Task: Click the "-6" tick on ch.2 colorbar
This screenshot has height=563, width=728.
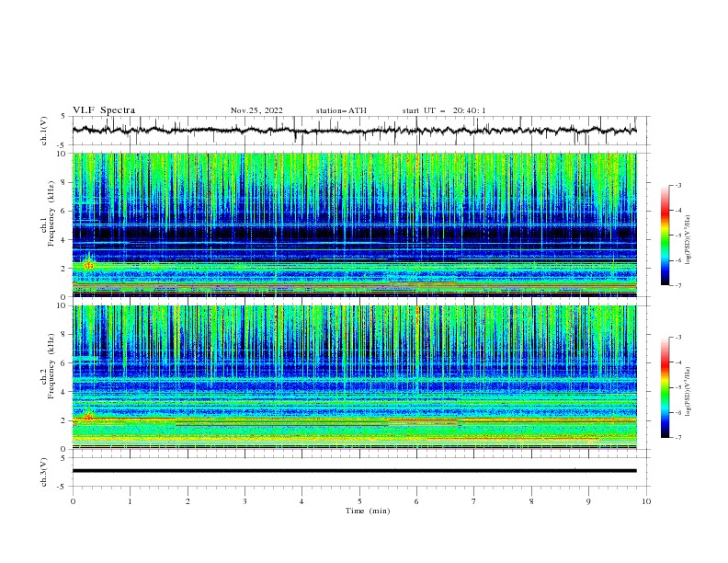Action: coord(677,412)
